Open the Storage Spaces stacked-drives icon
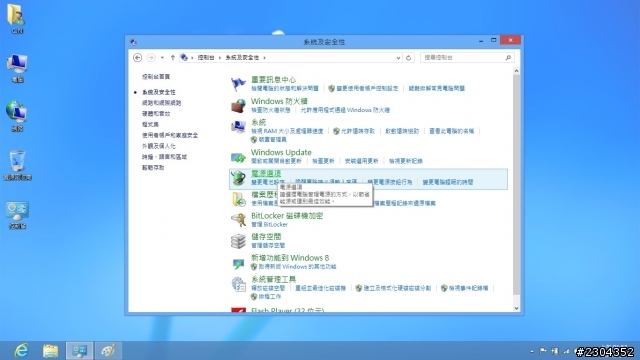This screenshot has width=640, height=360. click(x=238, y=241)
